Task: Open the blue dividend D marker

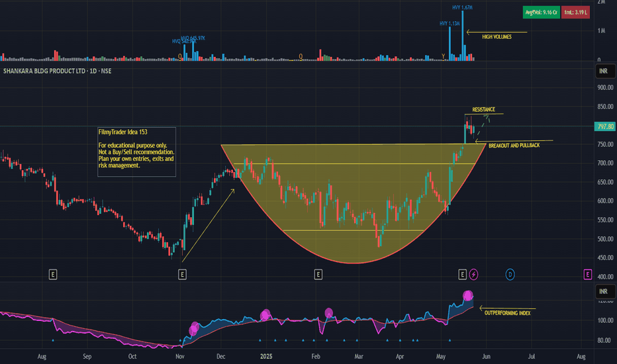Action: click(510, 274)
